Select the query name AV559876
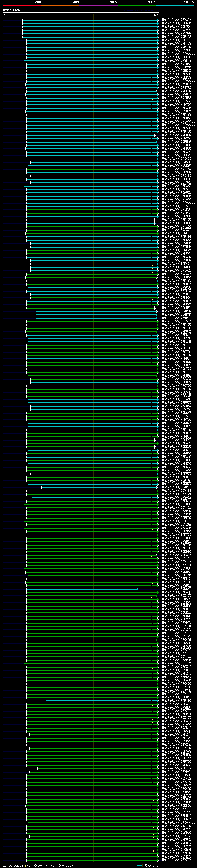This screenshot has height=868, width=197. [x=11, y=10]
